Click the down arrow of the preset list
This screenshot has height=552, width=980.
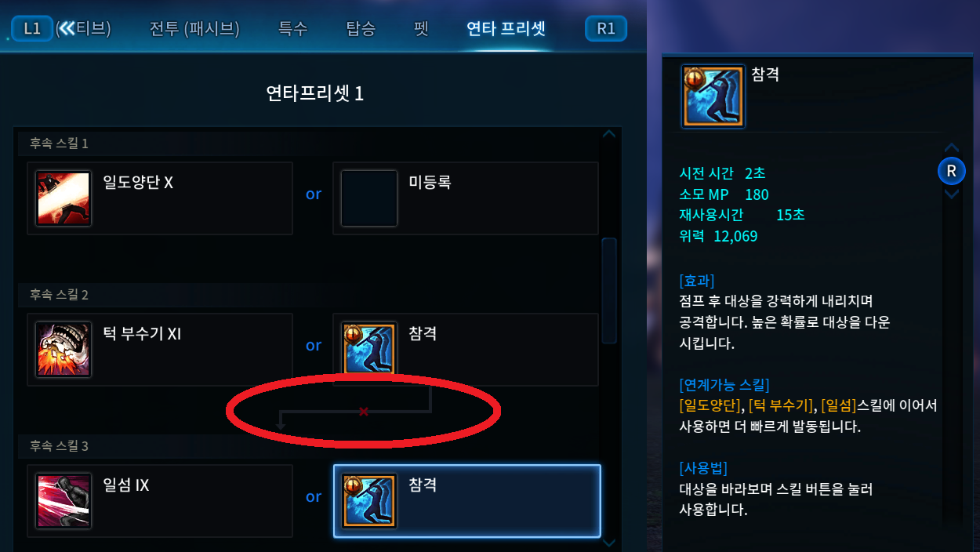[x=608, y=542]
